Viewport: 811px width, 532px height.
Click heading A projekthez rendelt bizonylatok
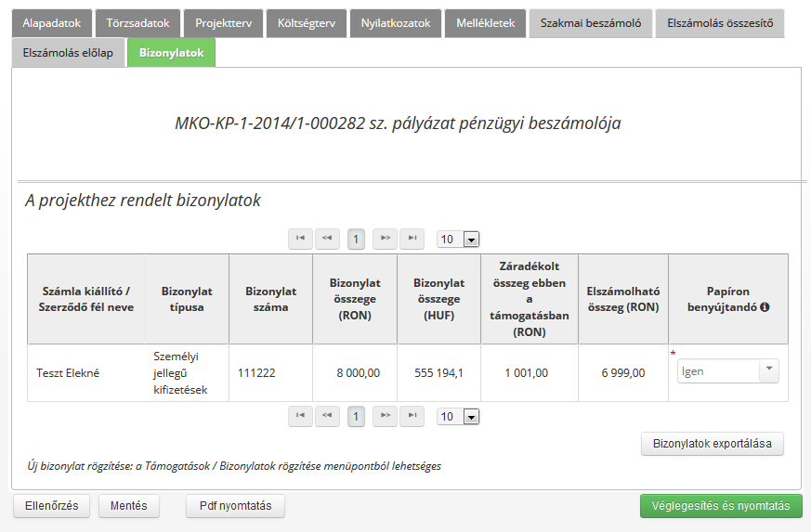pos(143,201)
